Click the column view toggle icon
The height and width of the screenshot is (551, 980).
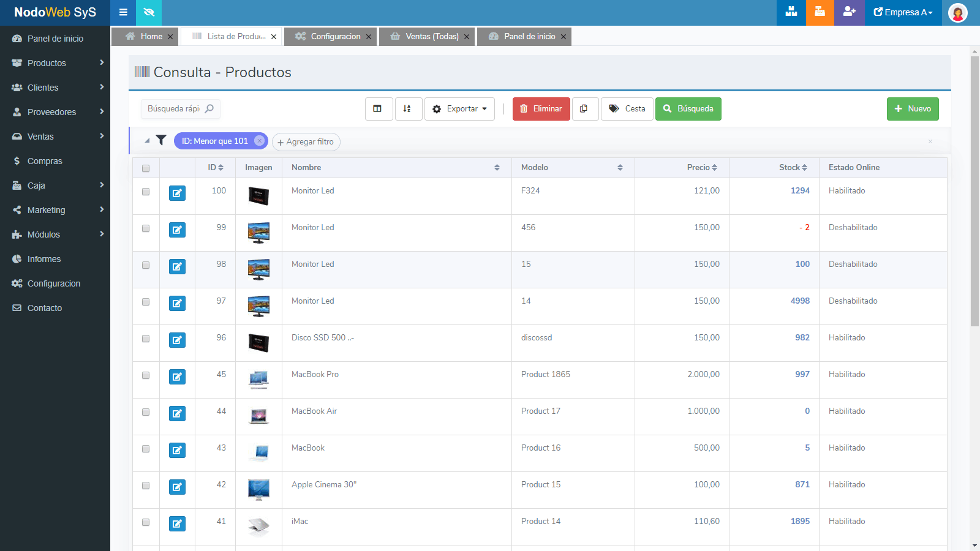(x=378, y=109)
